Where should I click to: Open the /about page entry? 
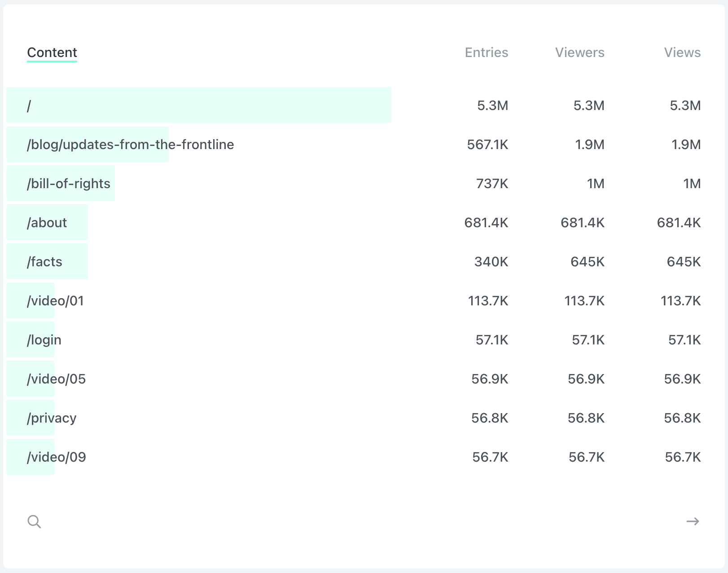click(x=47, y=222)
